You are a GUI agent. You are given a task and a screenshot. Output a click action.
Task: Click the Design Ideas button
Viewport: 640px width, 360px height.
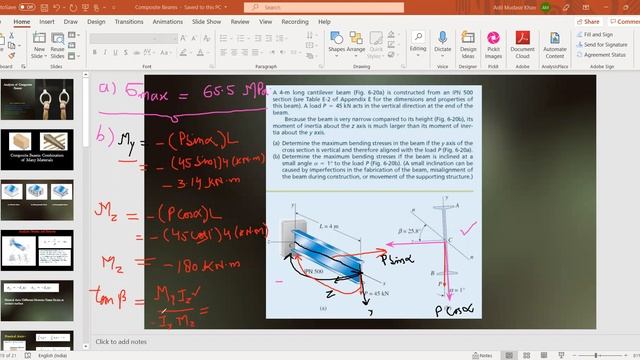point(468,45)
